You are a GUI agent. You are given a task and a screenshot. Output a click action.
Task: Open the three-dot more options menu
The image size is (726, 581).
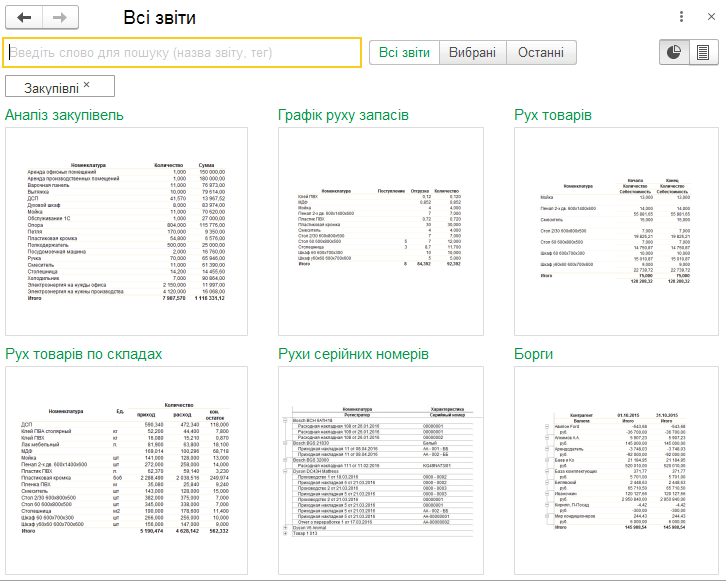click(x=681, y=17)
